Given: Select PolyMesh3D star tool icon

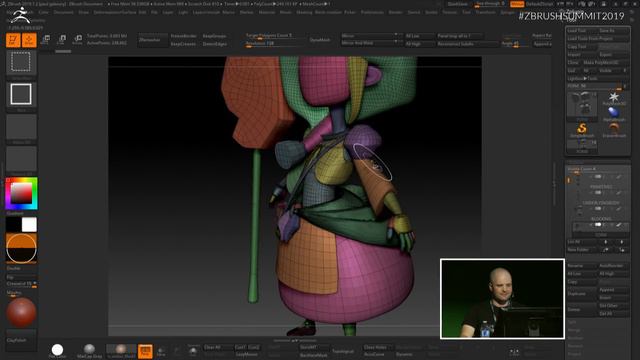Looking at the screenshot, I should [614, 98].
